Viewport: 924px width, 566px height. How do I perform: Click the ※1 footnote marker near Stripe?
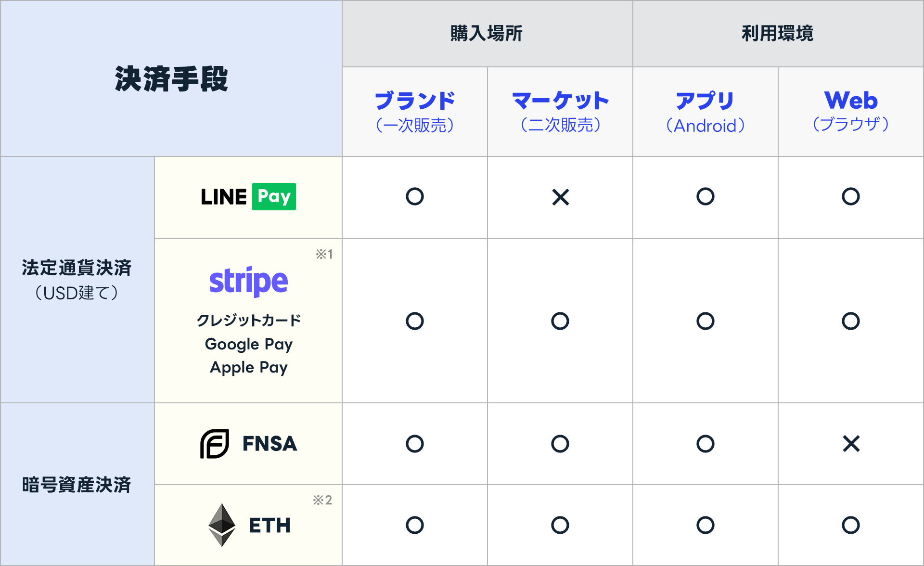324,254
